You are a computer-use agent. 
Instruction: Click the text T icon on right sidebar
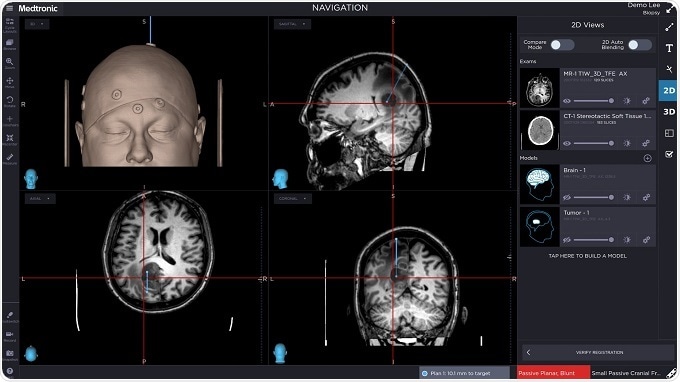669,48
